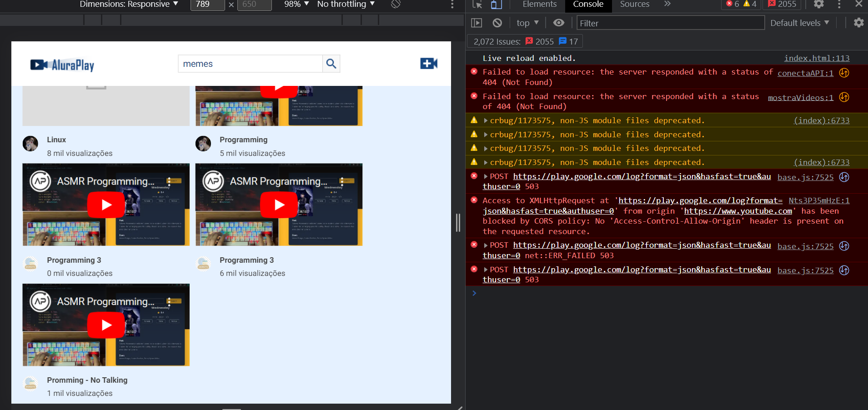This screenshot has width=868, height=410.
Task: Clear the console icon
Action: click(x=497, y=23)
